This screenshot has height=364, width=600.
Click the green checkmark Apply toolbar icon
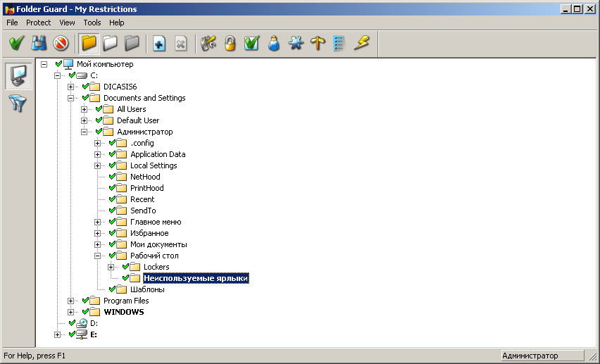click(x=16, y=43)
